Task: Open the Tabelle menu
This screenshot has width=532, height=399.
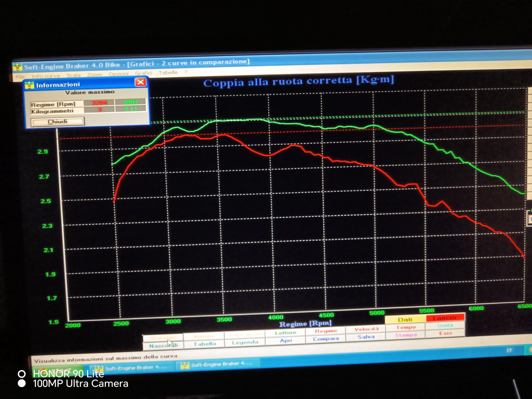Action: (x=168, y=72)
